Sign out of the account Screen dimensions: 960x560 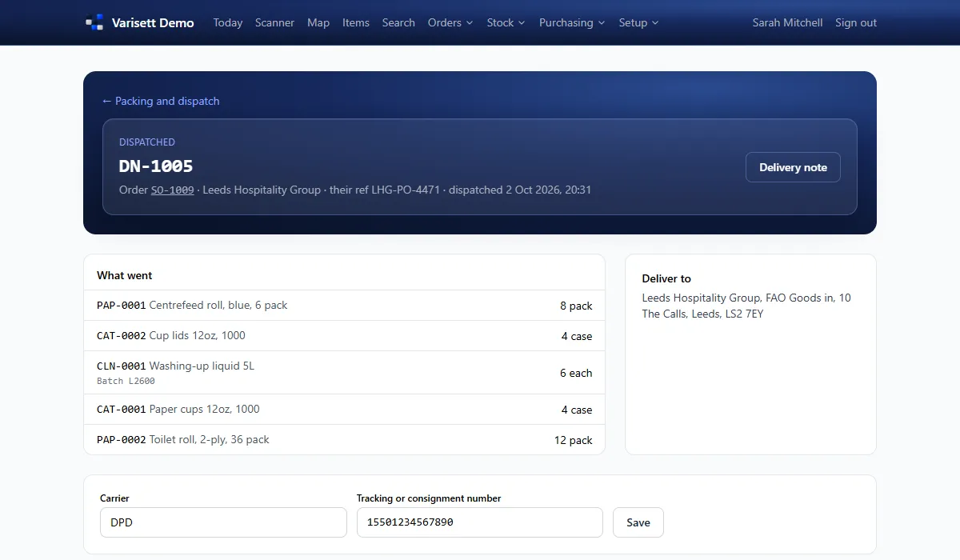(856, 22)
